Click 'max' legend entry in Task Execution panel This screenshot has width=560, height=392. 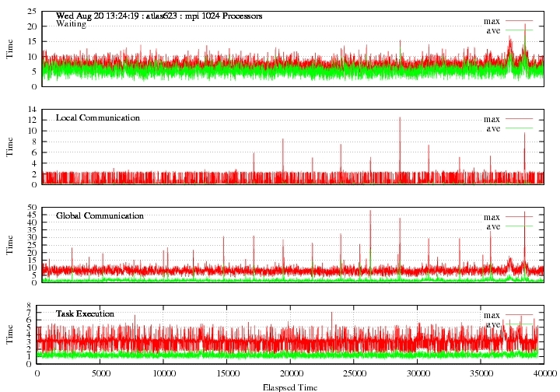492,315
